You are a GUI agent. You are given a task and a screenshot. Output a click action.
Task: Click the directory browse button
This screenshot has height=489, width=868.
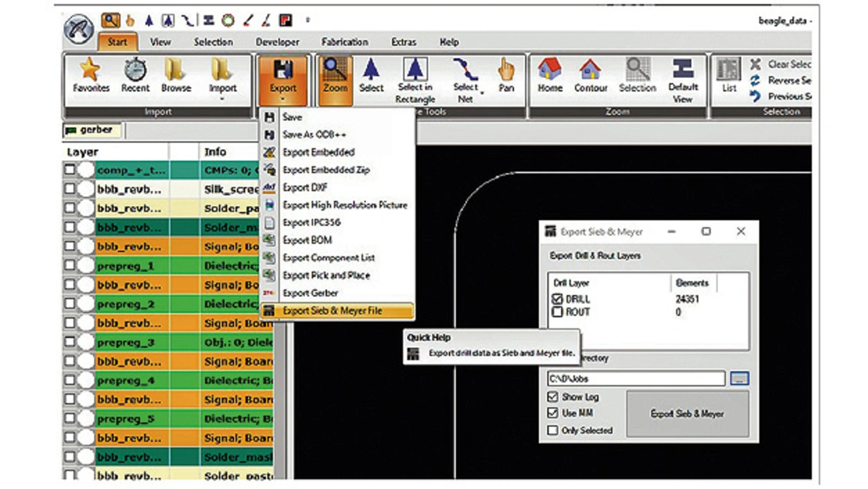[x=739, y=378]
